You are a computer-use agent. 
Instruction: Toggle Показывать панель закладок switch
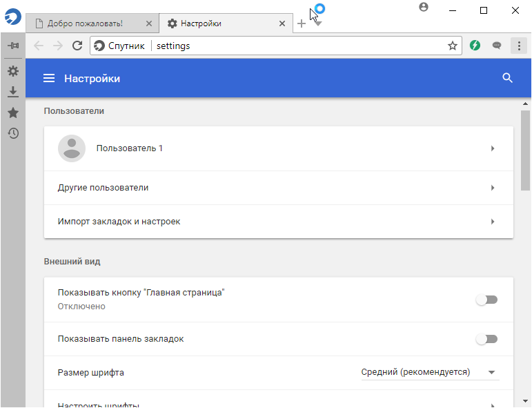coord(487,339)
